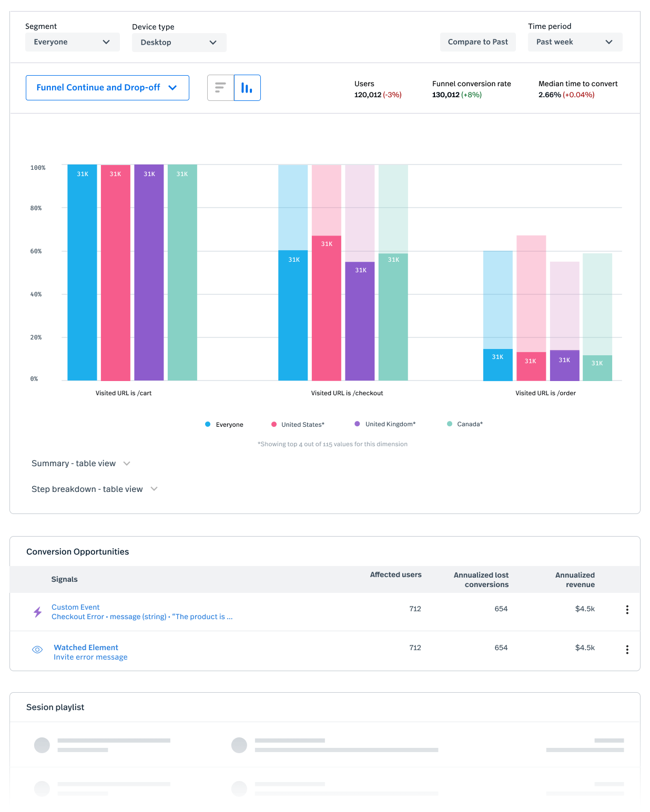Click the lightning icon beside Custom Event
This screenshot has height=812, width=650.
(x=37, y=612)
